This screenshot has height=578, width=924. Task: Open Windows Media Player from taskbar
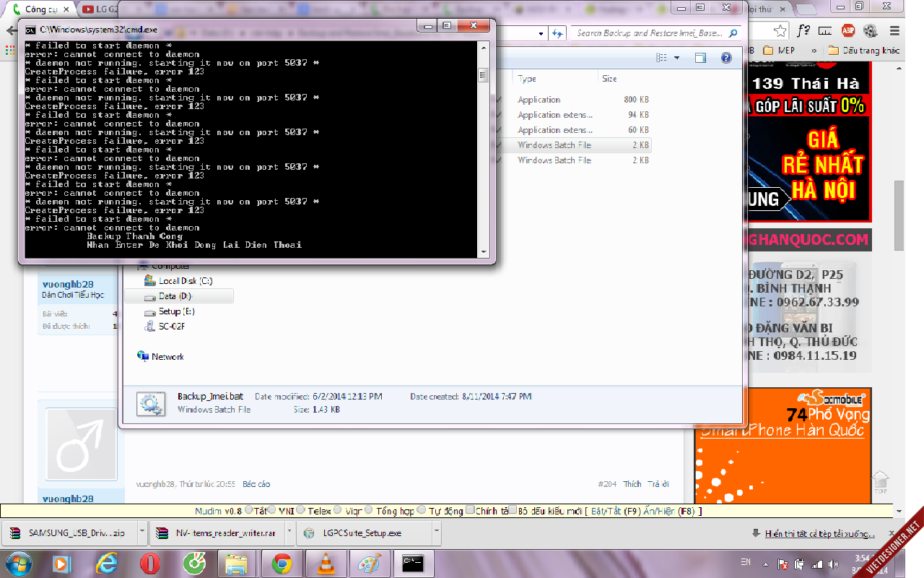61,563
